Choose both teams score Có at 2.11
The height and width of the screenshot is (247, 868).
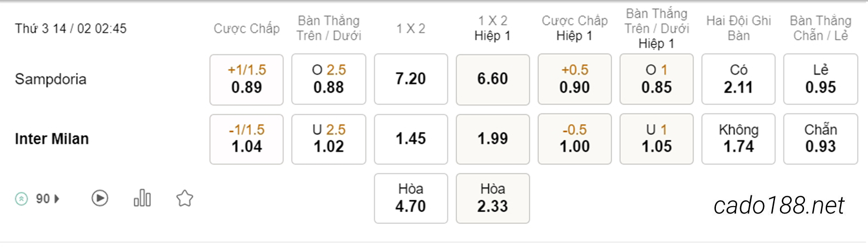click(739, 79)
